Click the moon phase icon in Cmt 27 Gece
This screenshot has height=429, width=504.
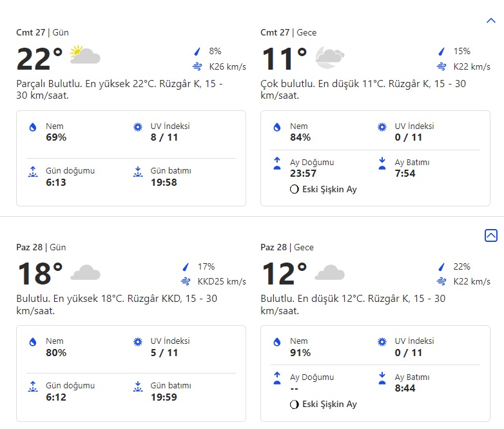[295, 190]
